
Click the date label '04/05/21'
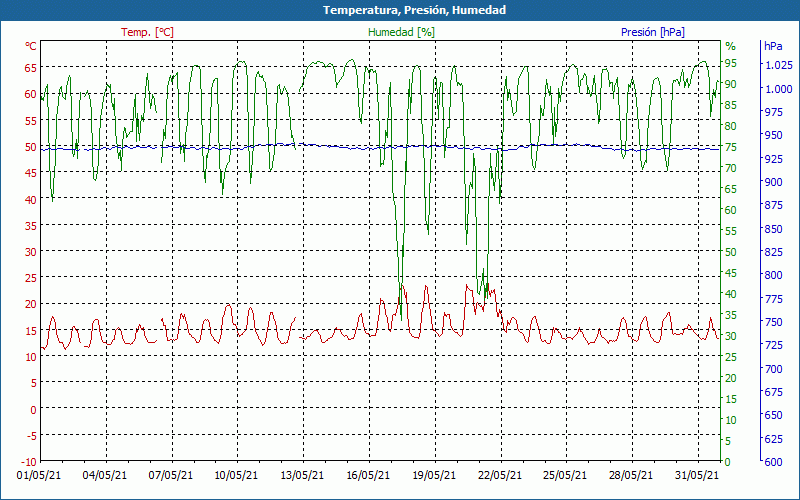coord(105,475)
